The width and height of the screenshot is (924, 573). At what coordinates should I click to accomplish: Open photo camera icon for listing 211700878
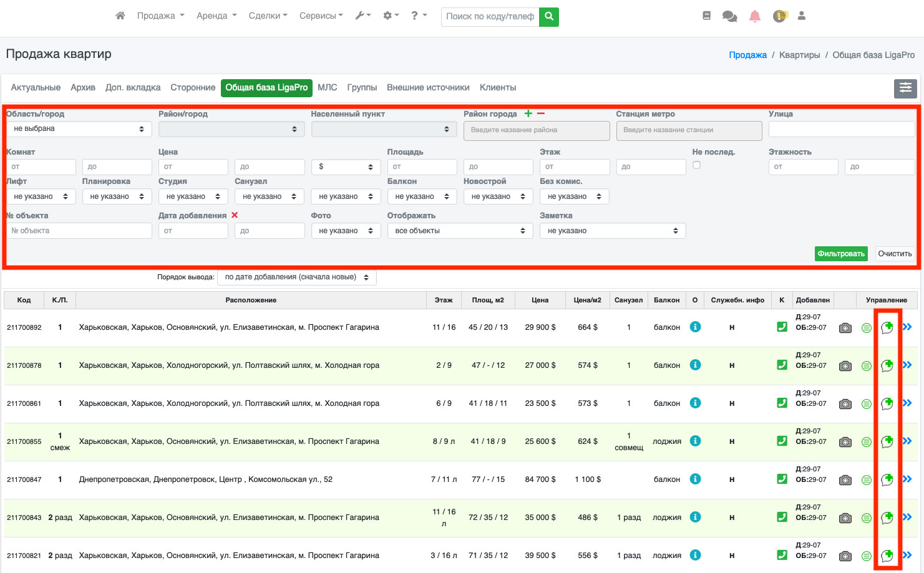[845, 366]
